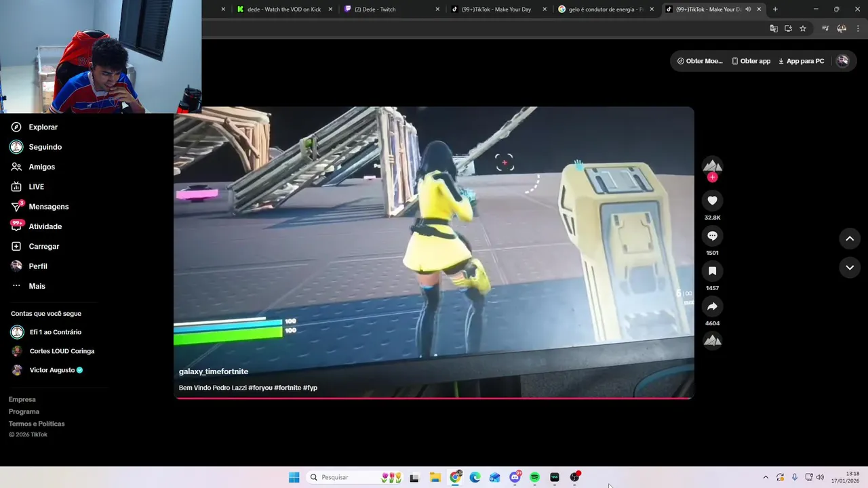Open Spotify from the taskbar
The image size is (868, 488).
coord(534,477)
